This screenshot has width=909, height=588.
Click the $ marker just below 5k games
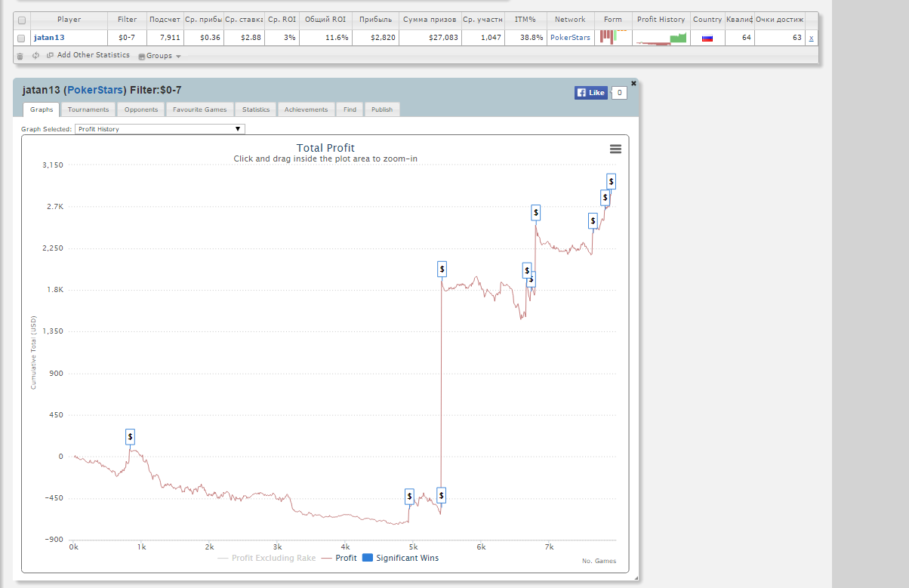tap(409, 496)
